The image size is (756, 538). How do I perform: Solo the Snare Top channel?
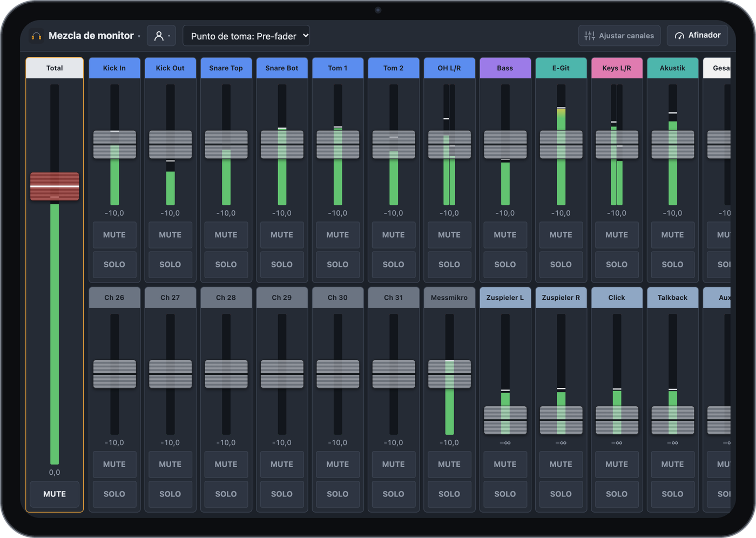coord(226,264)
